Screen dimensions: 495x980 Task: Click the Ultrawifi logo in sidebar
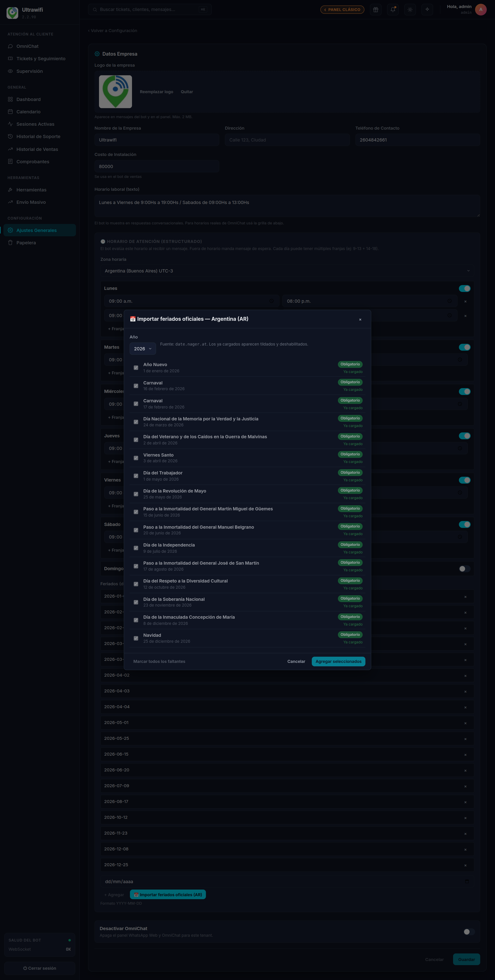[13, 13]
